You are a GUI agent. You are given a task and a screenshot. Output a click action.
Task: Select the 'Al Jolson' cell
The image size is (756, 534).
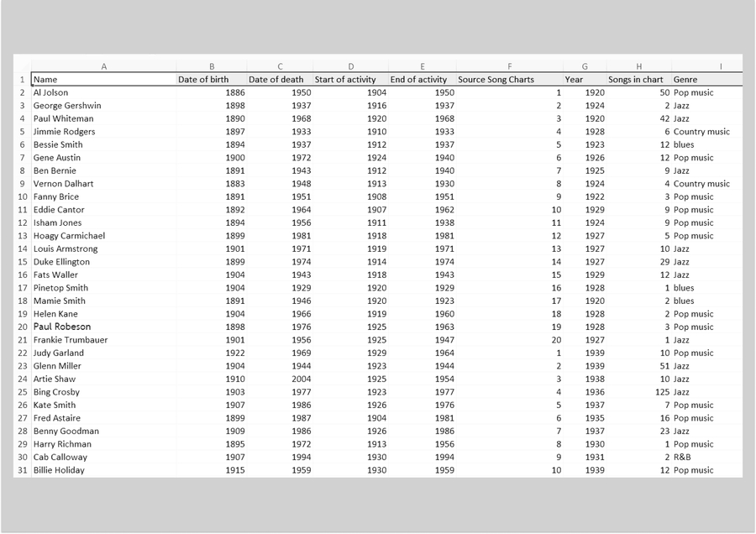(x=103, y=92)
